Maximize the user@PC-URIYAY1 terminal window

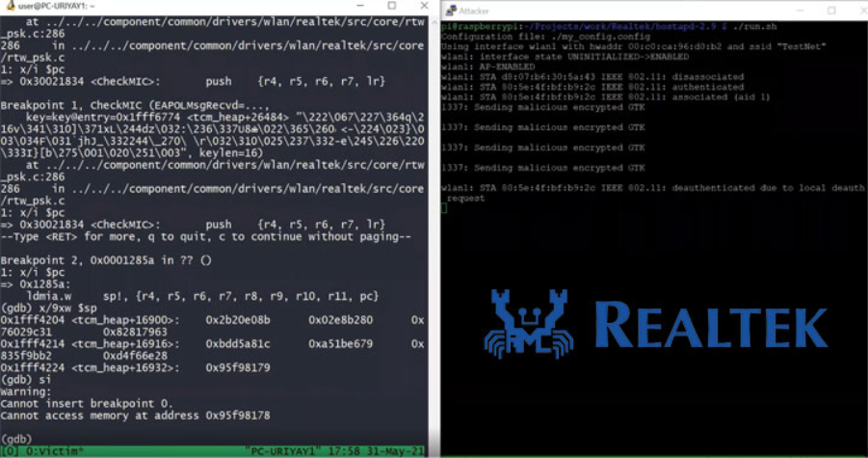click(x=392, y=6)
